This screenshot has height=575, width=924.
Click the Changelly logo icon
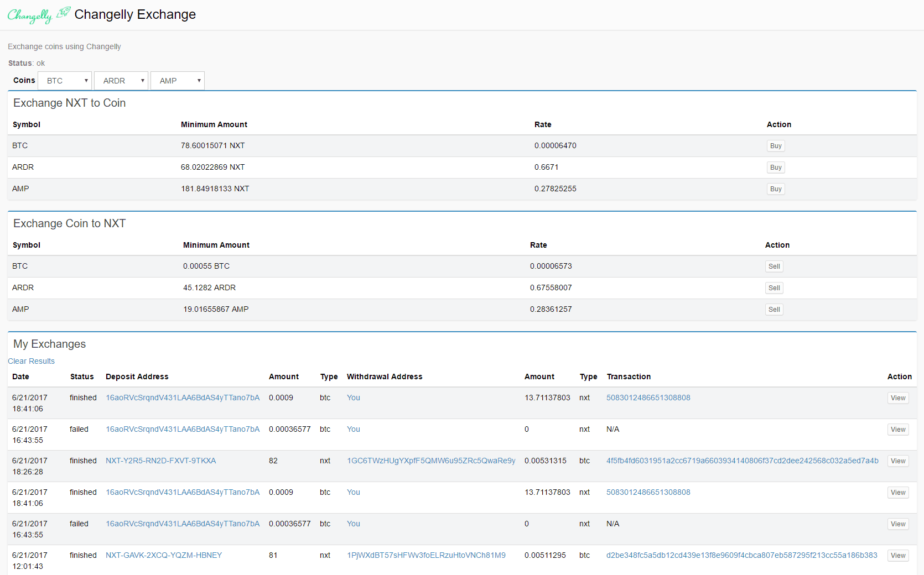(39, 14)
